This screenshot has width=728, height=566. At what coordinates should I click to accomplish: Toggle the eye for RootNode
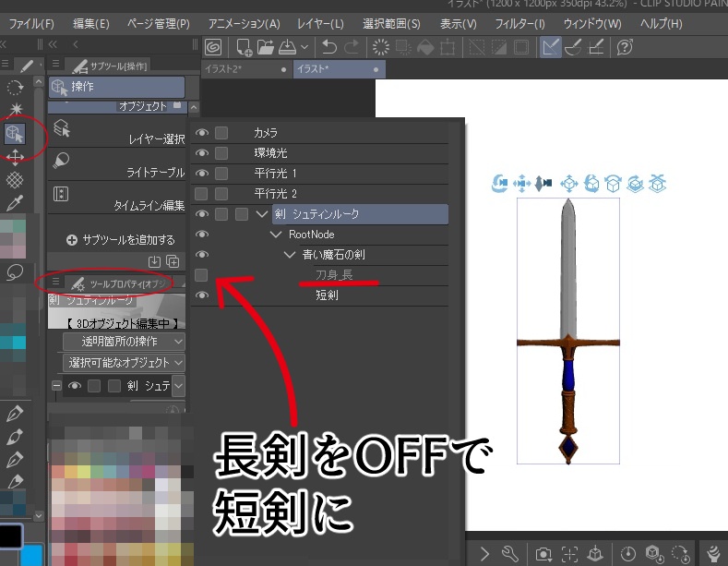tap(201, 234)
